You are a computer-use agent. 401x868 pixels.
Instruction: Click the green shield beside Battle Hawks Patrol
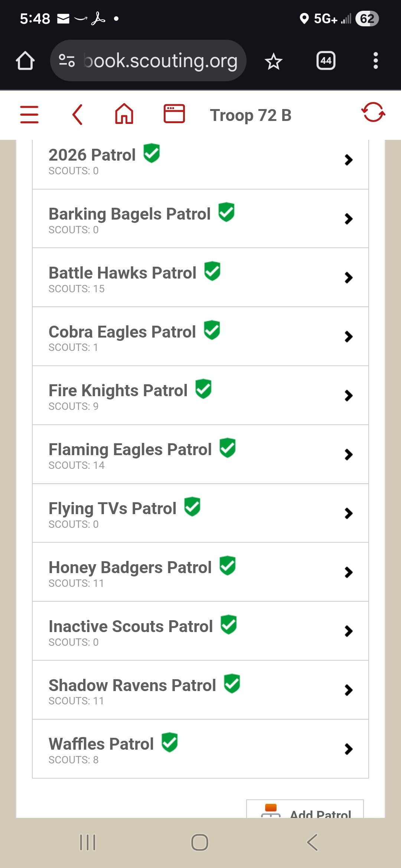pos(212,271)
